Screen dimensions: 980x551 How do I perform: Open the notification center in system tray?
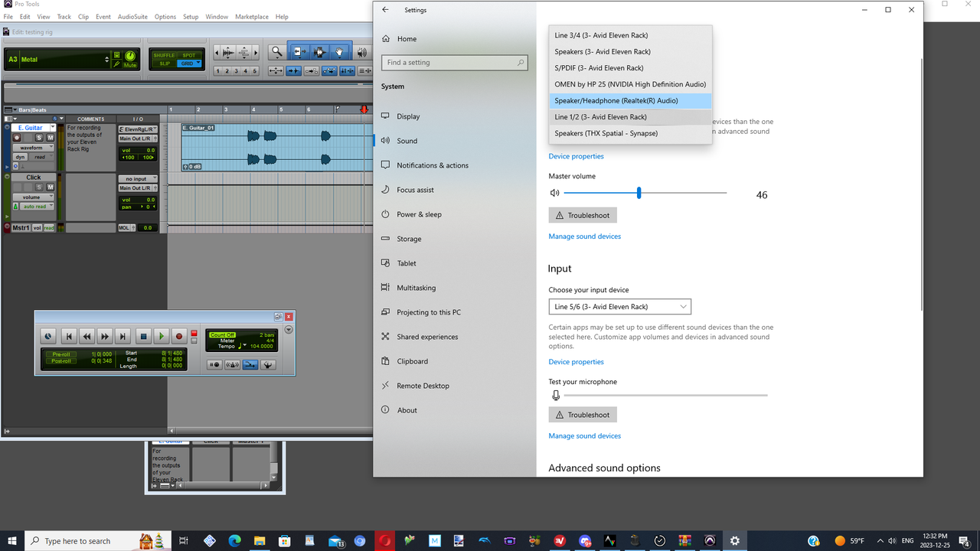[x=964, y=541]
